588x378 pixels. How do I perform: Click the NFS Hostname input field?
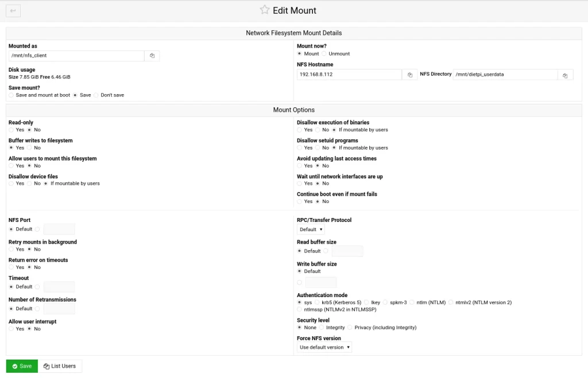pos(349,75)
